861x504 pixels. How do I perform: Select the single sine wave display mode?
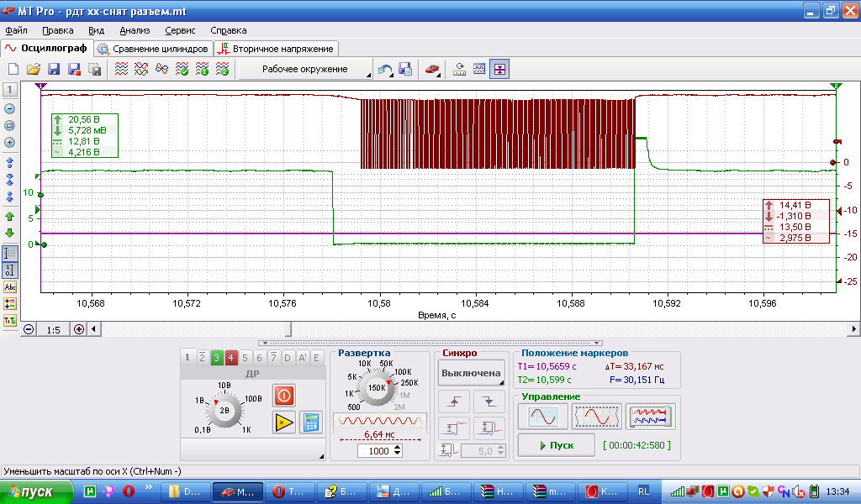coord(543,417)
